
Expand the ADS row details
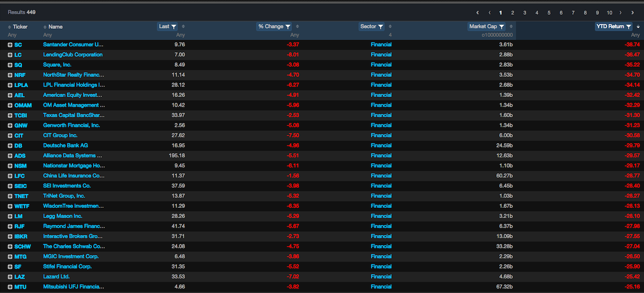10,156
